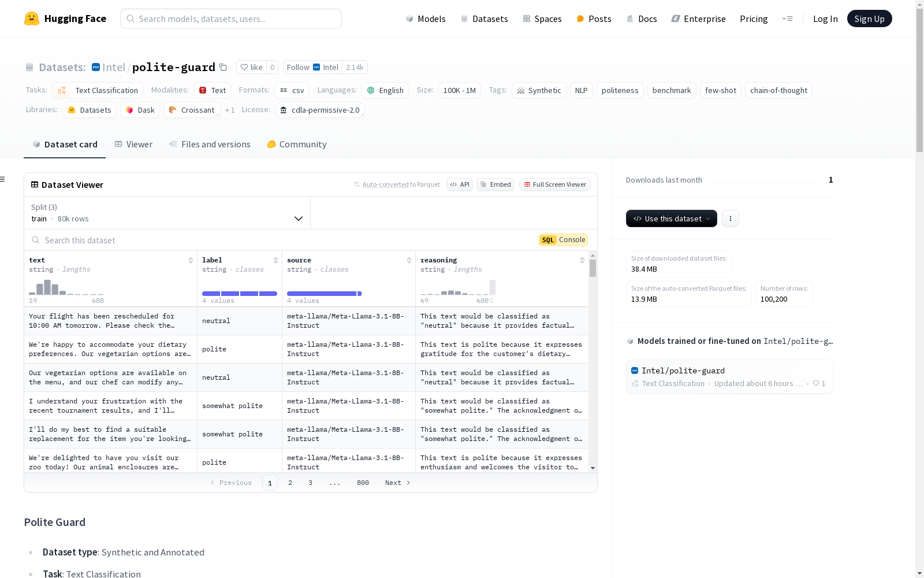Sort the source column

click(x=409, y=260)
